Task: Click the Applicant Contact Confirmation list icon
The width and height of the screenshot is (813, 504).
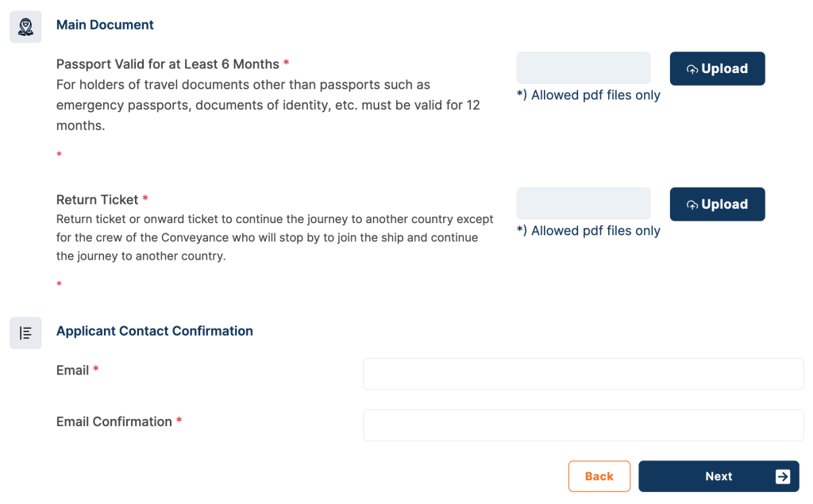Action: (x=25, y=333)
